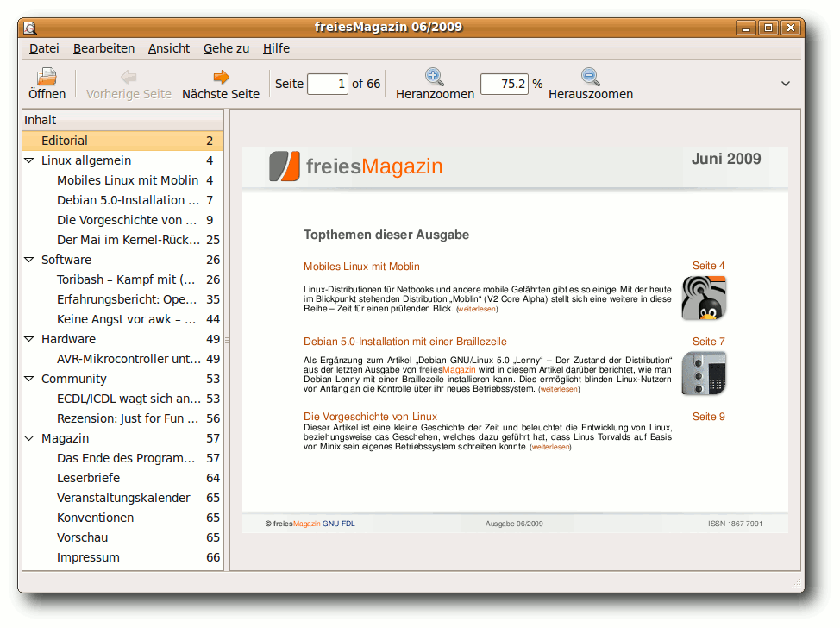Select AVR-Mikrocontroller entry

point(122,359)
